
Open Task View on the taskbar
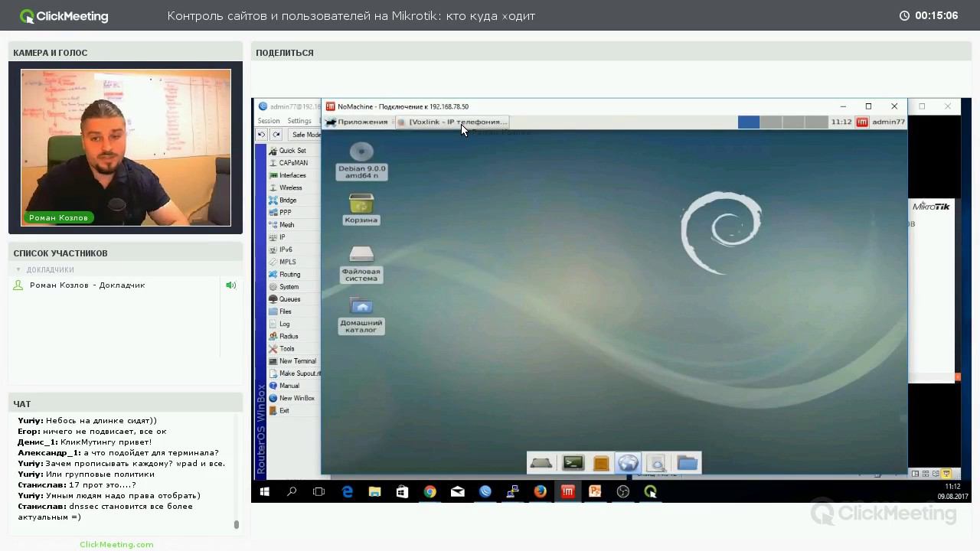(x=319, y=492)
